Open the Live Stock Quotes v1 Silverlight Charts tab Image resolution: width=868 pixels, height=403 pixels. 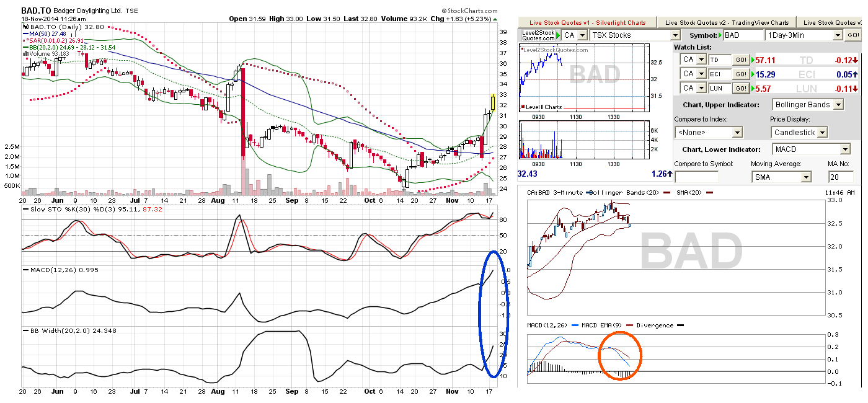pos(586,22)
